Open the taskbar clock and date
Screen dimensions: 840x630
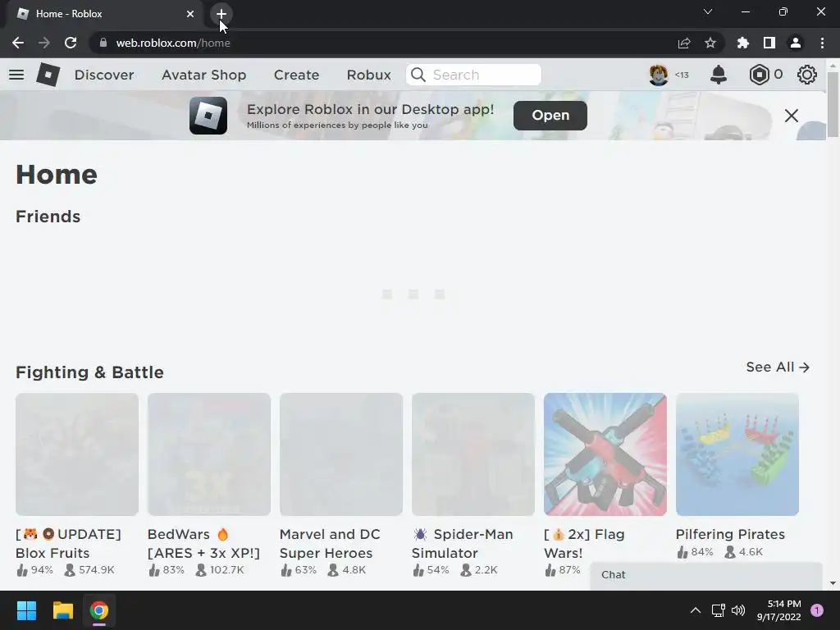click(778, 610)
